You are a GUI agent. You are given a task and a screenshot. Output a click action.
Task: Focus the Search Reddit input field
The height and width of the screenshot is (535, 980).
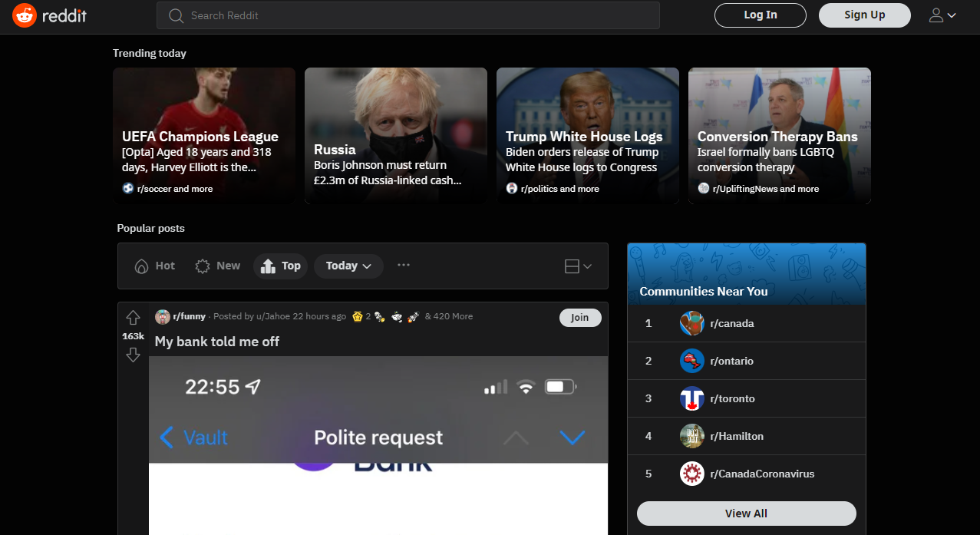(x=408, y=15)
